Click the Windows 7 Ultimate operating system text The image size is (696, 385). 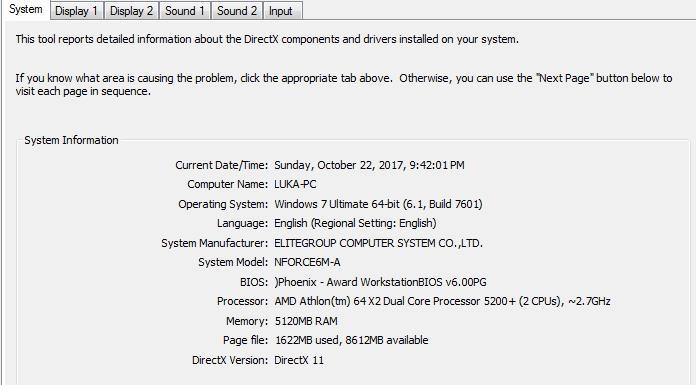378,204
